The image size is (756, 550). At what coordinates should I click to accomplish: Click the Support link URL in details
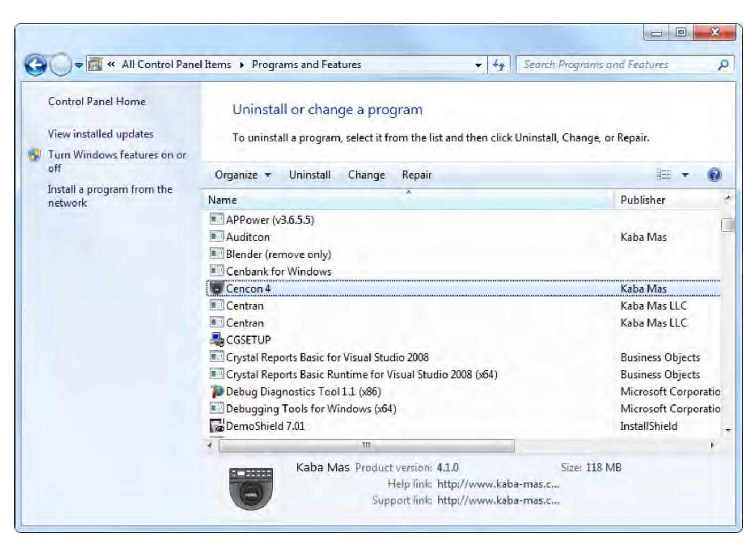point(498,501)
